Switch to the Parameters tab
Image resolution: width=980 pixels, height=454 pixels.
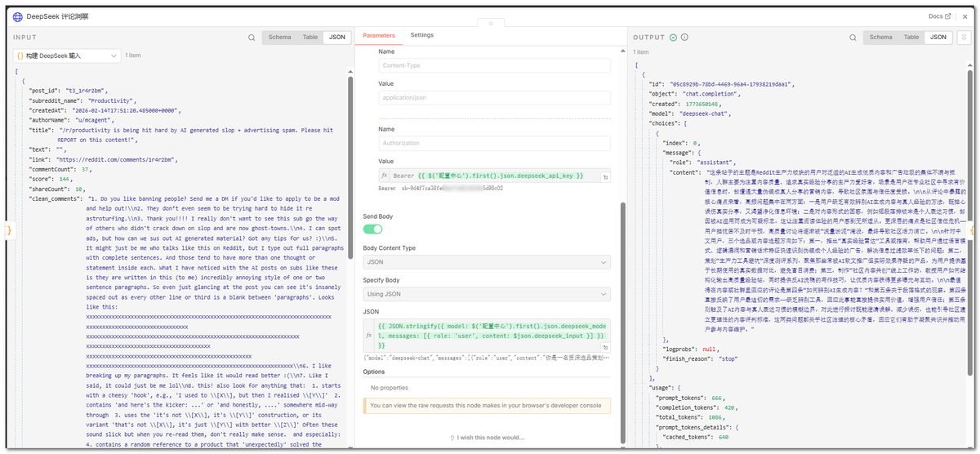pyautogui.click(x=379, y=36)
